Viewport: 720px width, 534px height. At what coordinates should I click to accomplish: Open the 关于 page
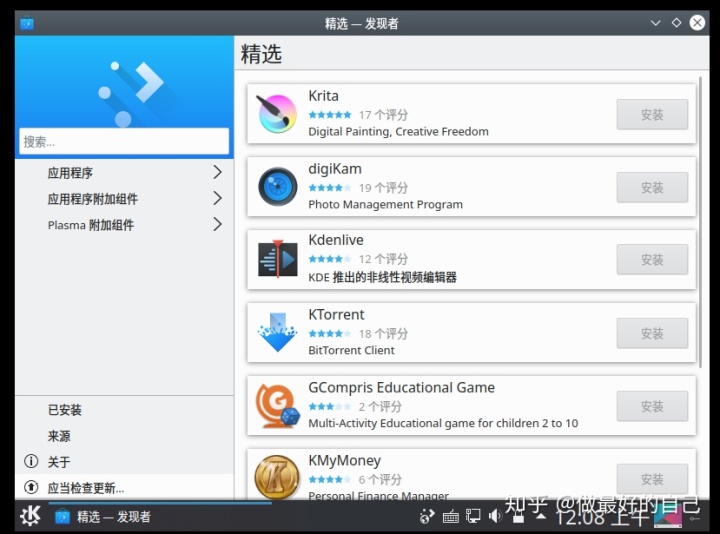coord(124,461)
